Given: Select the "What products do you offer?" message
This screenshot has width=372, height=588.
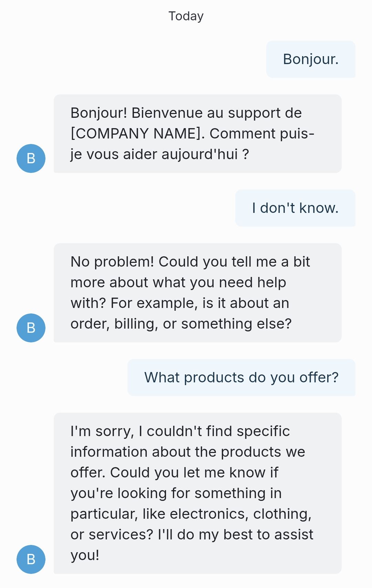Looking at the screenshot, I should (241, 378).
